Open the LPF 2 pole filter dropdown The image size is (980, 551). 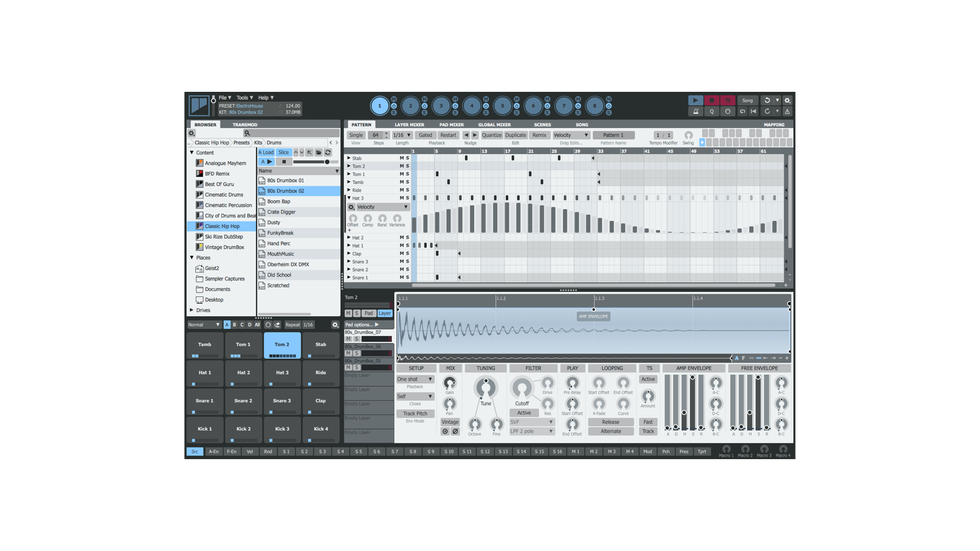pos(531,432)
